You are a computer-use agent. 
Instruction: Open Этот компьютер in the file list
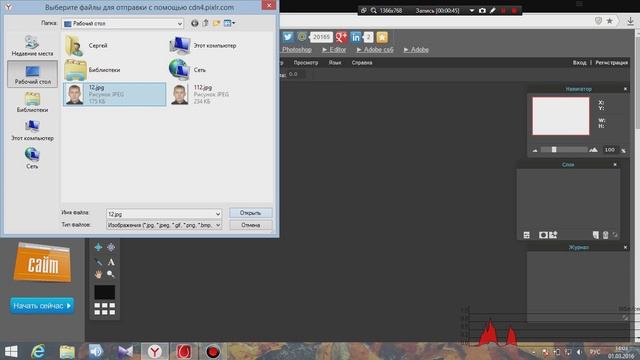[203, 46]
